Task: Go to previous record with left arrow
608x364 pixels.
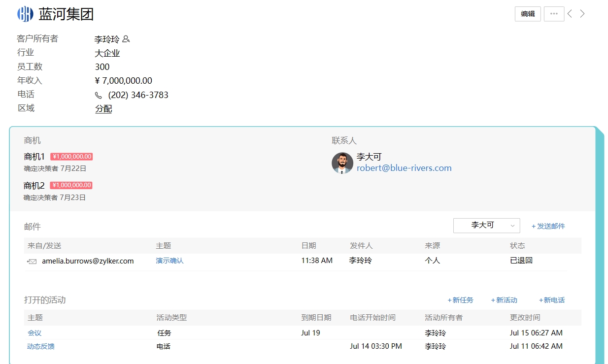Action: point(570,14)
